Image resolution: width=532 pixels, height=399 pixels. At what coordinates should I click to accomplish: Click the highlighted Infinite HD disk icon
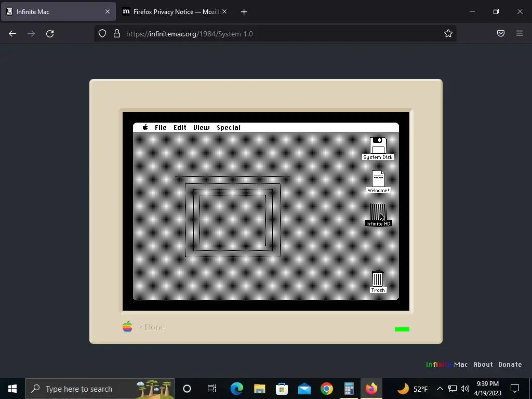378,212
